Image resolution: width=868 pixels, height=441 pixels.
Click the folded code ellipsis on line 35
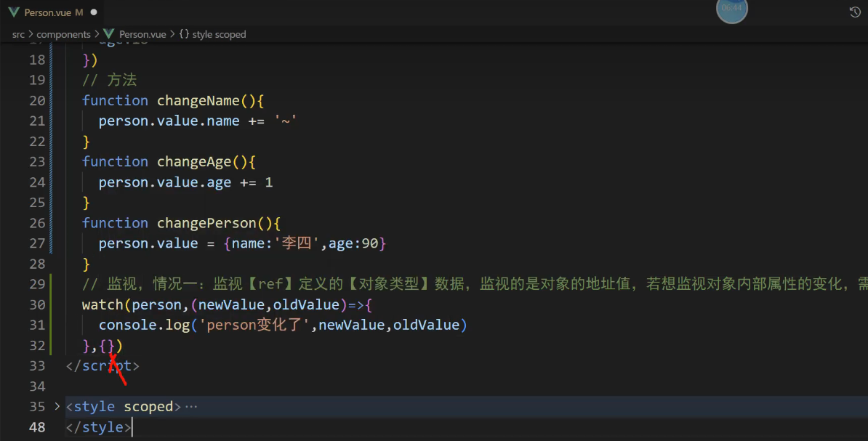point(191,407)
